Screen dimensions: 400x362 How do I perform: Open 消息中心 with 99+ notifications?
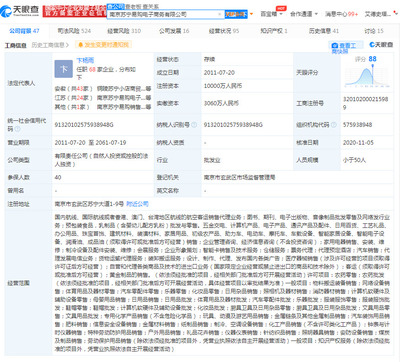[x=341, y=14]
